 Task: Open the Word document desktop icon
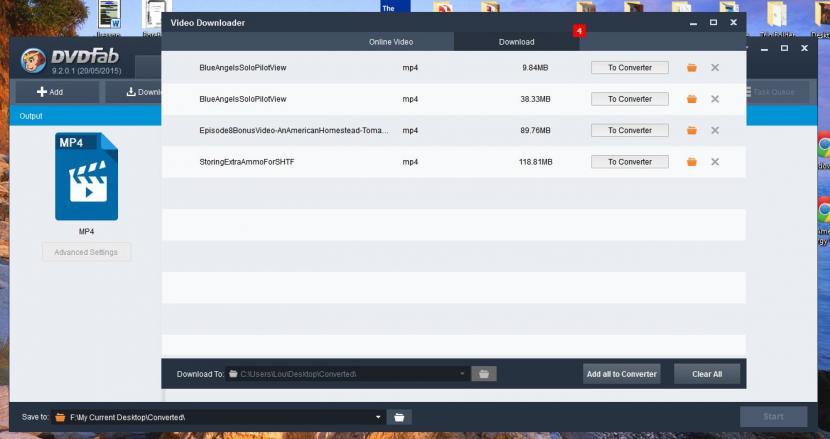(x=110, y=16)
